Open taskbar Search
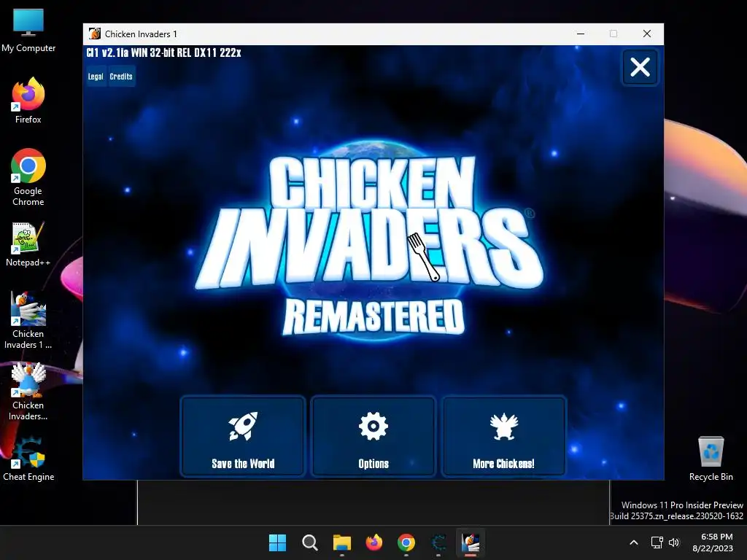The width and height of the screenshot is (747, 560). [x=309, y=542]
